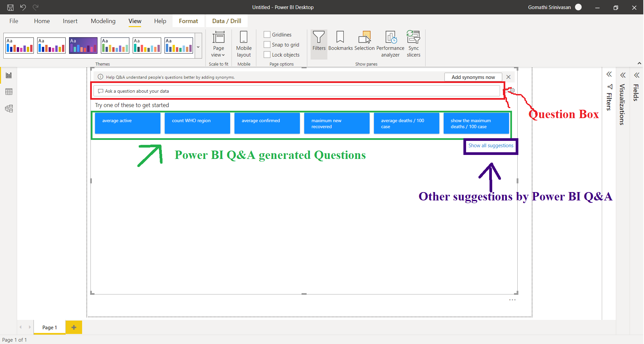The height and width of the screenshot is (344, 644).
Task: Click the Save icon in title bar
Action: (10, 7)
